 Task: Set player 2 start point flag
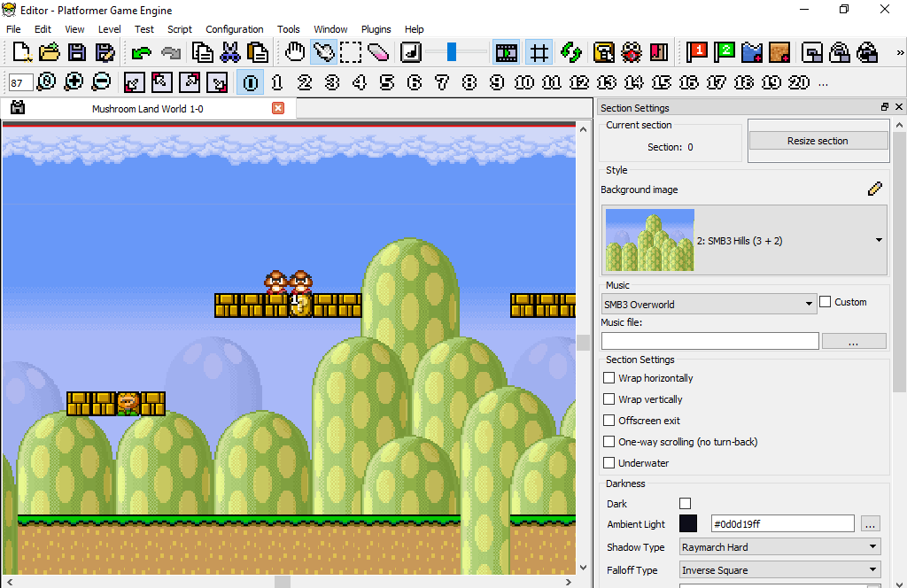click(725, 52)
